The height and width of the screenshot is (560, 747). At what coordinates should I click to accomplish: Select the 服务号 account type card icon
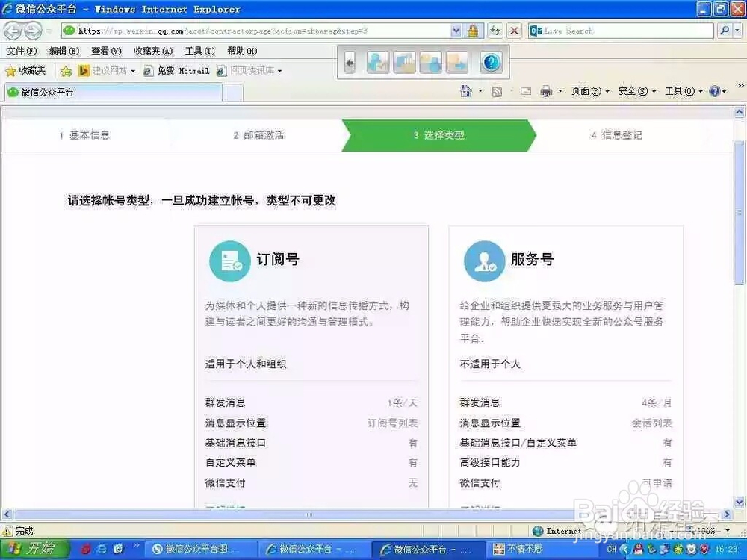tap(485, 261)
